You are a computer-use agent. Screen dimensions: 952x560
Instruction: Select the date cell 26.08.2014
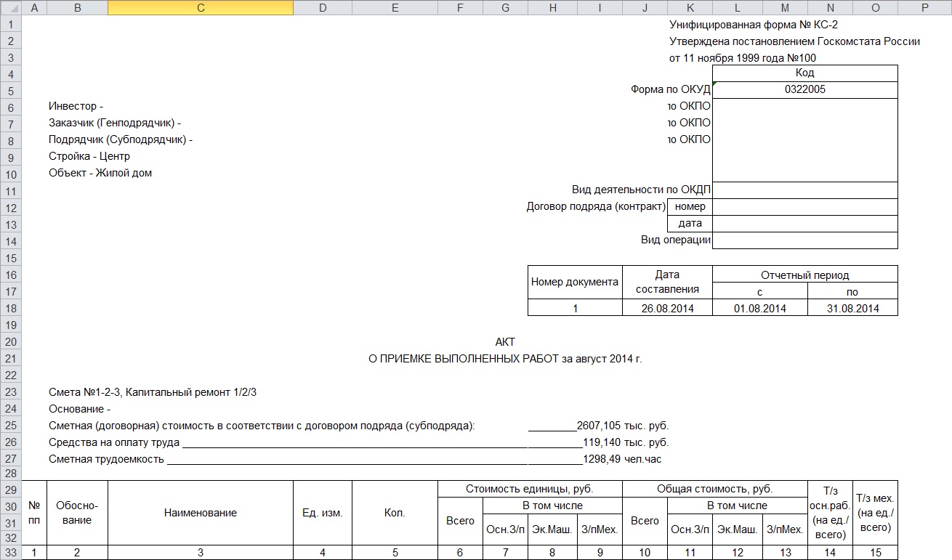point(667,308)
